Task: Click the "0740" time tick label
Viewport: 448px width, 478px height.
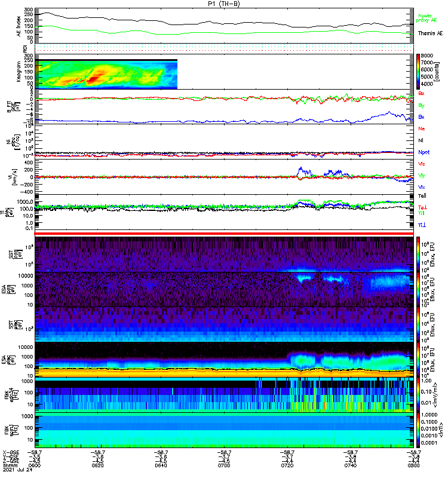Action: pos(351,465)
